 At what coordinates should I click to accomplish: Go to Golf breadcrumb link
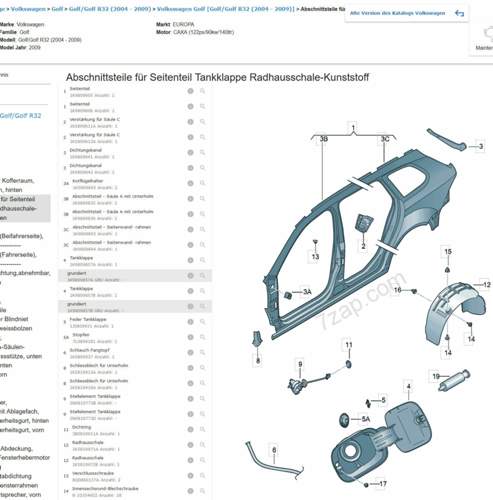pos(57,9)
